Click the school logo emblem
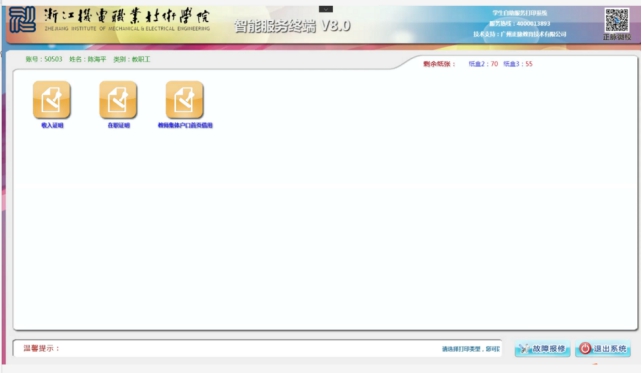The image size is (642, 373). pyautogui.click(x=23, y=20)
